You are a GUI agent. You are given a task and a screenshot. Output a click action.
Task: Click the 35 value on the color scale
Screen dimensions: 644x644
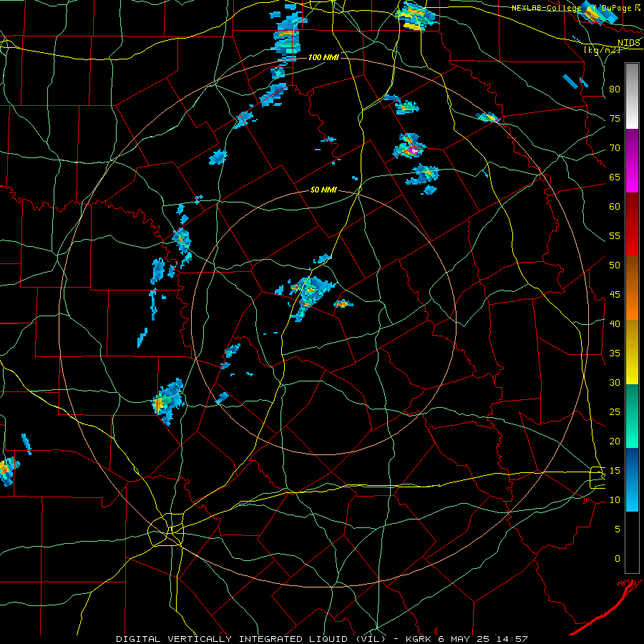615,353
